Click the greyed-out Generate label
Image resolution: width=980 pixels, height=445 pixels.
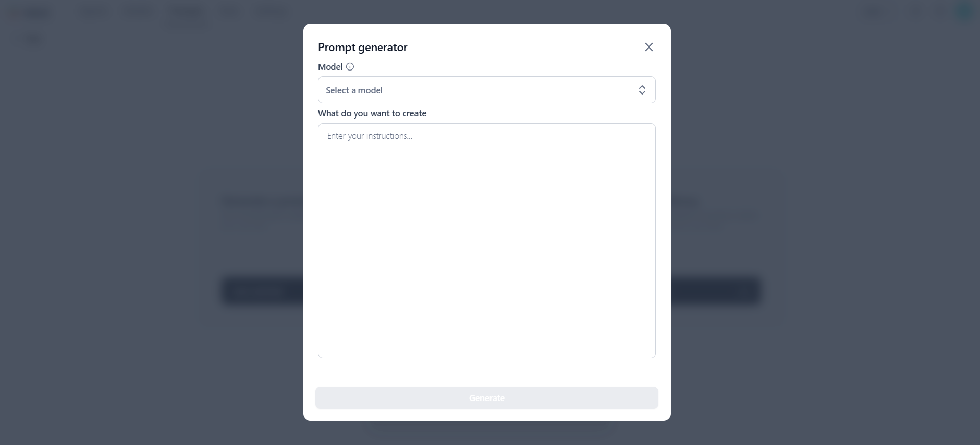click(x=486, y=398)
